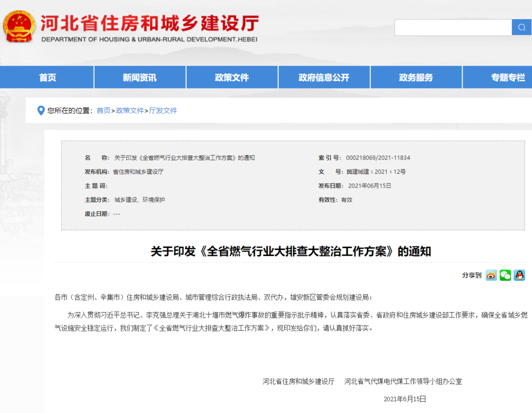Image resolution: width=532 pixels, height=413 pixels.
Task: Open the 新闻资讯 navigation menu
Action: [139, 77]
